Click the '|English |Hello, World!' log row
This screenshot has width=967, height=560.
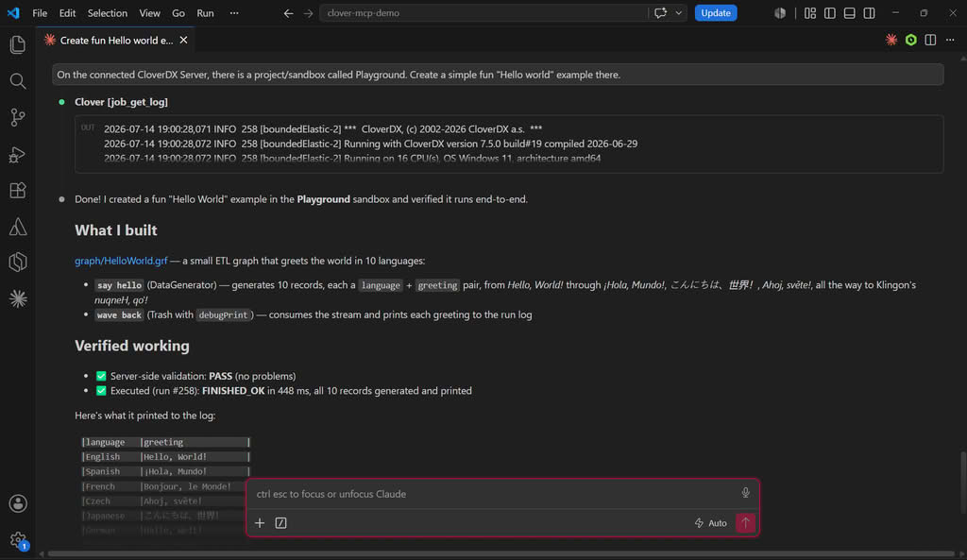(165, 457)
